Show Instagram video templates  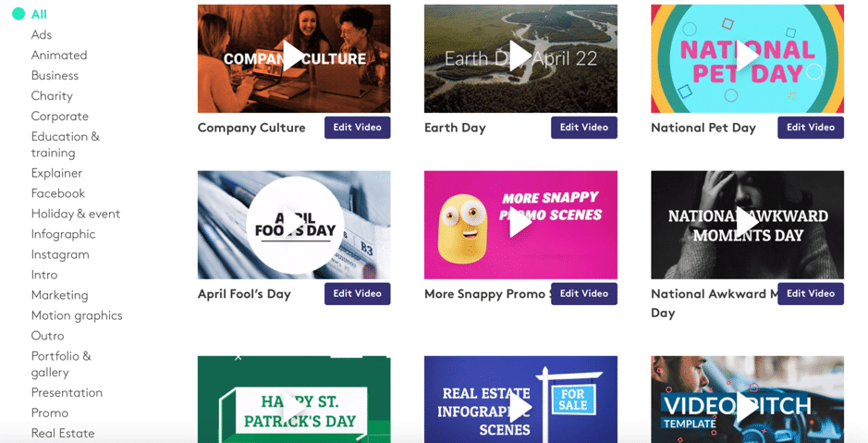[x=60, y=254]
